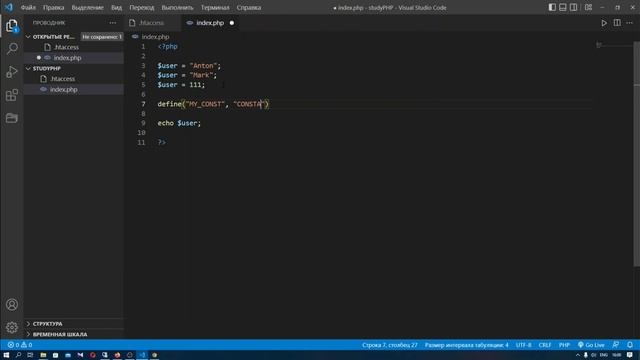Screen dimensions: 640x360
Task: Expand the СТРУКТУРА outline section
Action: (74, 324)
